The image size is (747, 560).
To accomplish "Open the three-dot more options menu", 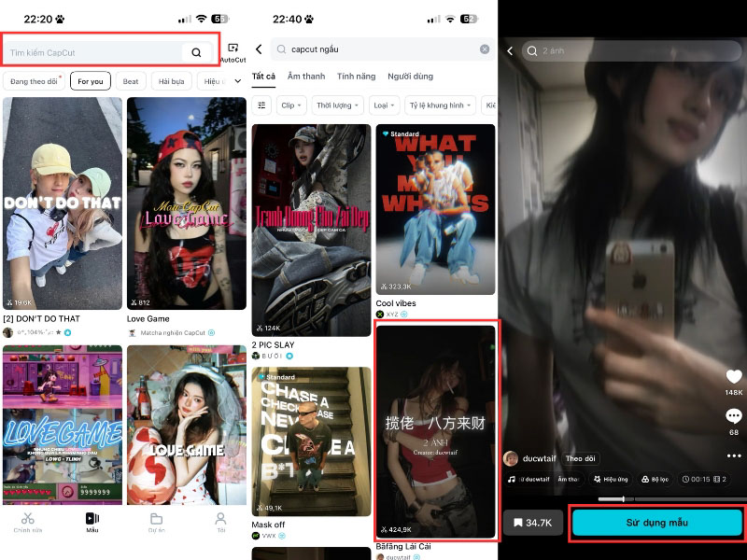I will tap(734, 455).
